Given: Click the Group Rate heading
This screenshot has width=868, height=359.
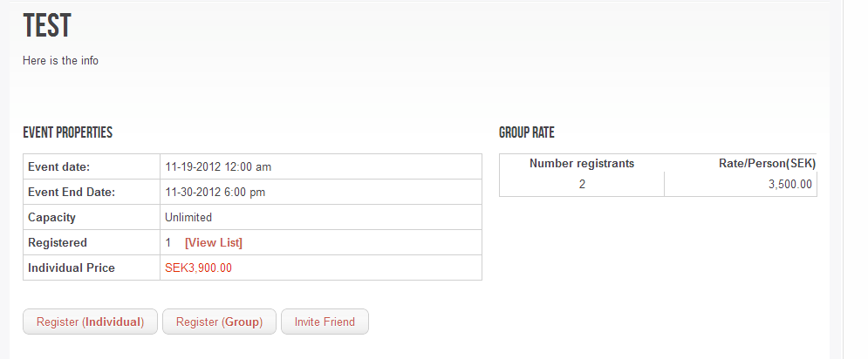Looking at the screenshot, I should point(527,133).
